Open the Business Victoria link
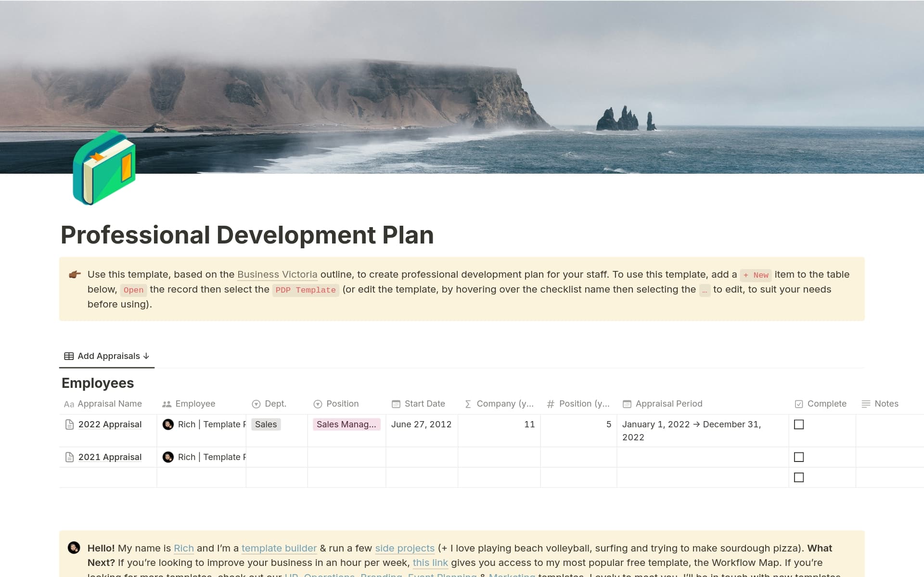This screenshot has height=577, width=924. tap(277, 274)
